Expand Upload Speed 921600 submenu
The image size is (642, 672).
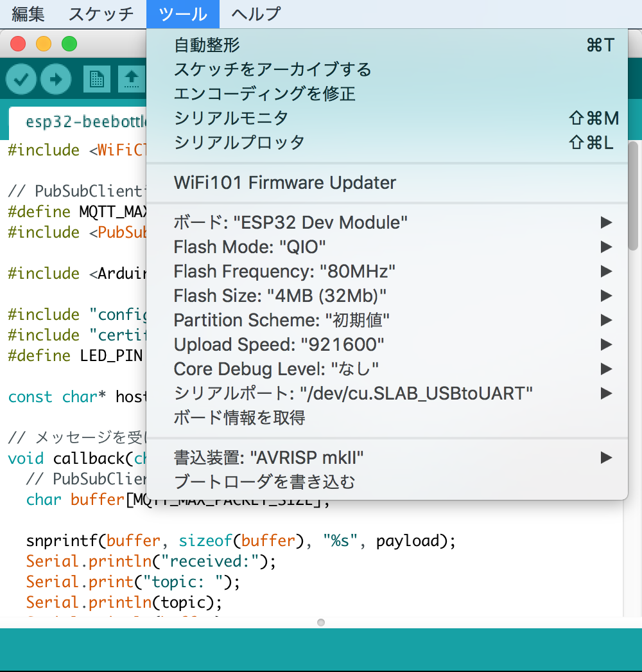tap(387, 344)
